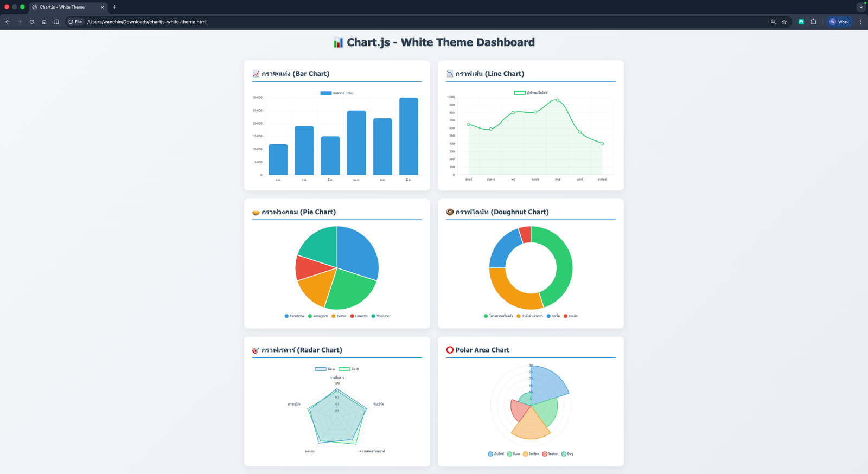Toggle ทีม B dataset in radar legend
This screenshot has height=474, width=868.
coord(349,369)
